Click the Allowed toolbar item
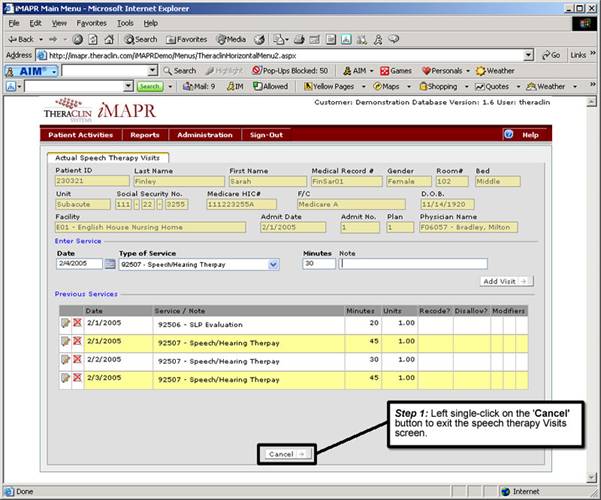 tap(270, 86)
